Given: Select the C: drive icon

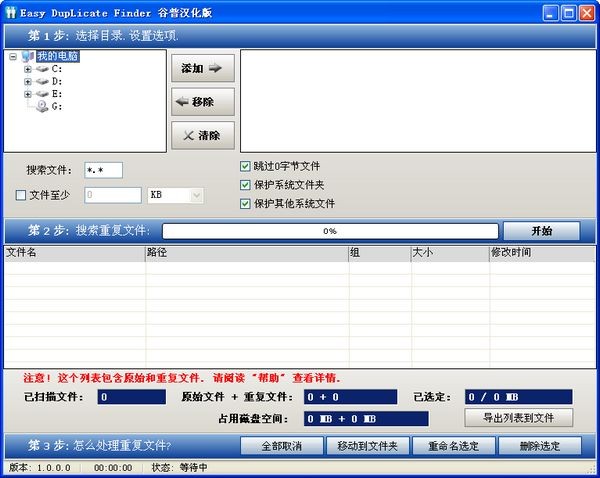Looking at the screenshot, I should tap(42, 69).
